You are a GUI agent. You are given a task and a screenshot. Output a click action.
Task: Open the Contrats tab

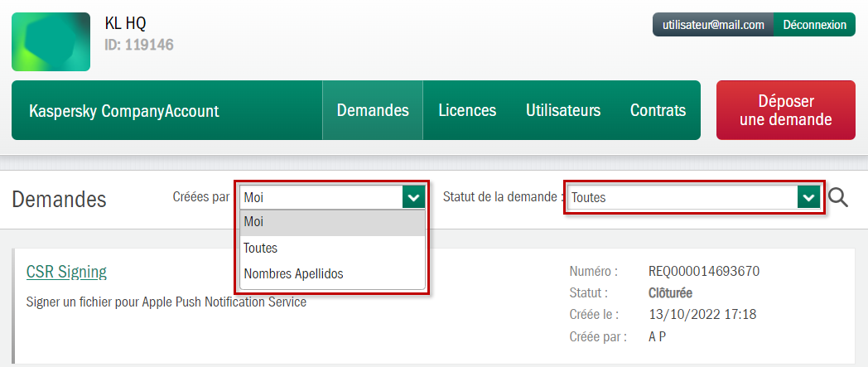658,110
